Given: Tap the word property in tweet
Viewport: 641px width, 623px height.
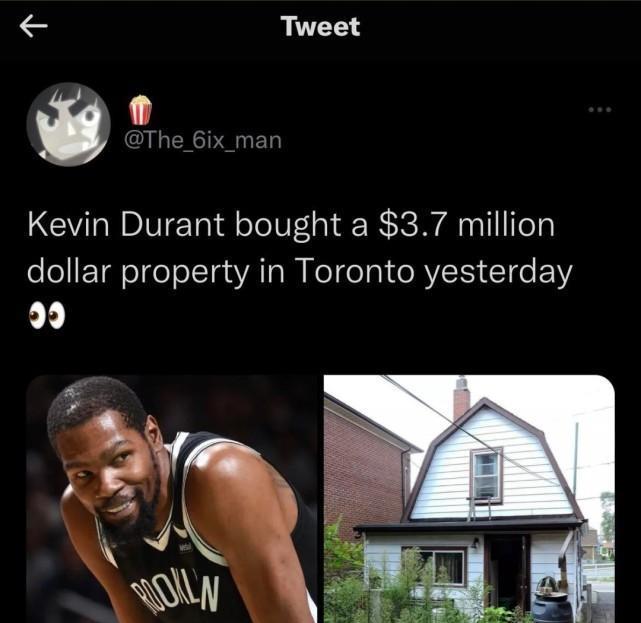Looking at the screenshot, I should (184, 273).
